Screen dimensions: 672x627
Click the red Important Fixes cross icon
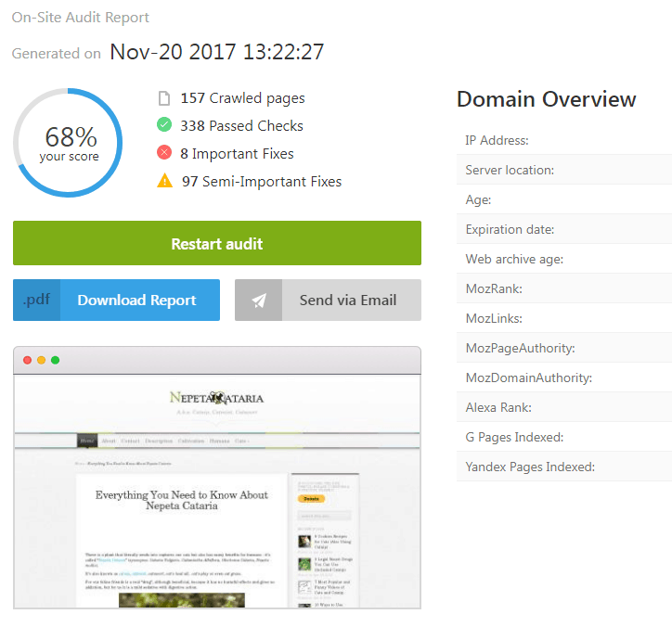click(164, 154)
